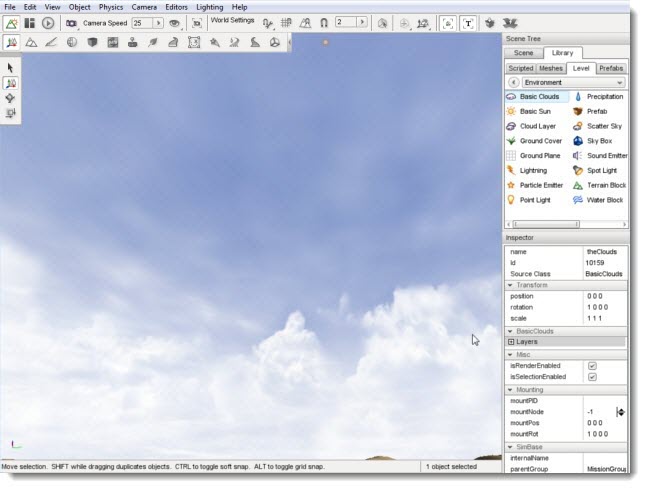
Task: Click the explode prefab icon
Action: 510,23
